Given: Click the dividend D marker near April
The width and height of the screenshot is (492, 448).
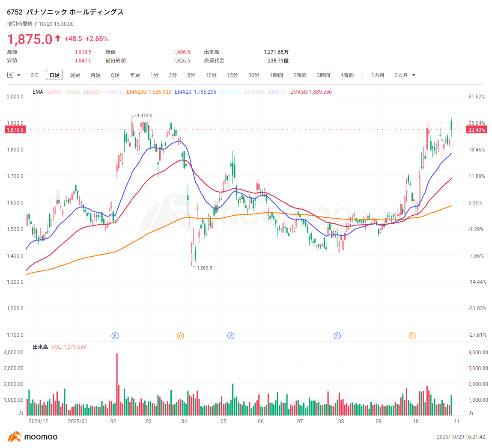Looking at the screenshot, I should pos(180,336).
